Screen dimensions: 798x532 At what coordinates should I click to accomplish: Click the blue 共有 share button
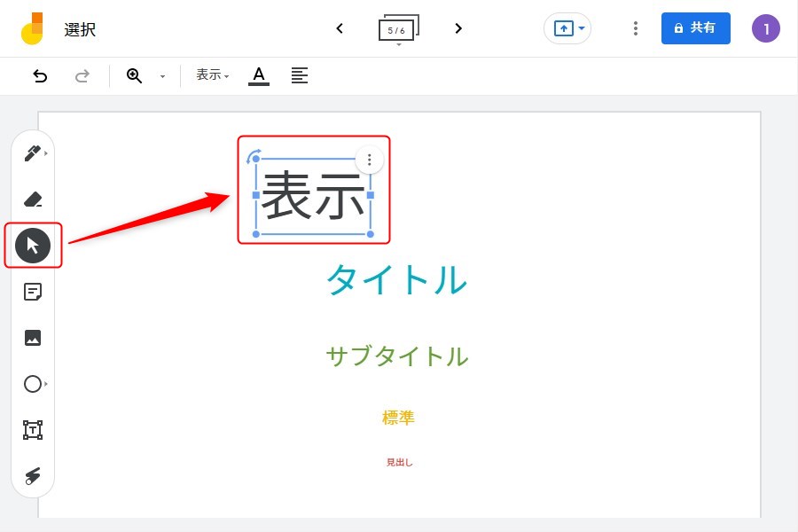pyautogui.click(x=696, y=28)
